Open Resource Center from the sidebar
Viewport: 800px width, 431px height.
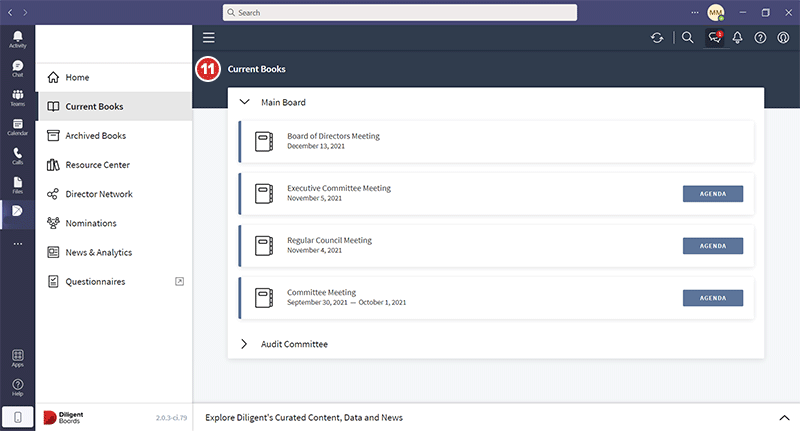pos(97,165)
